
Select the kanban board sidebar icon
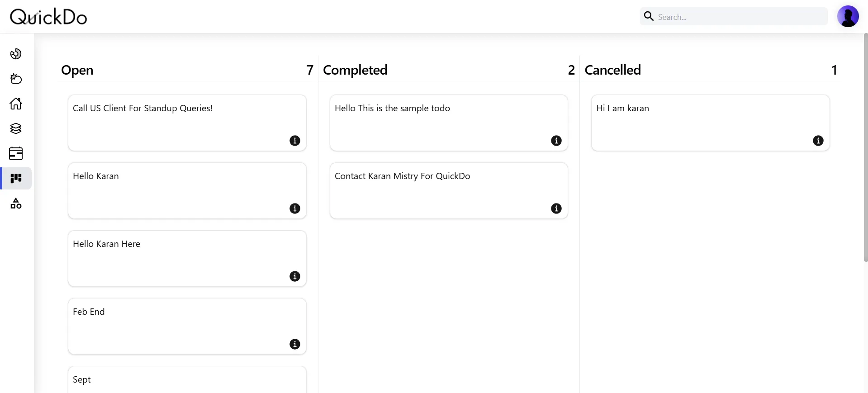(x=16, y=178)
